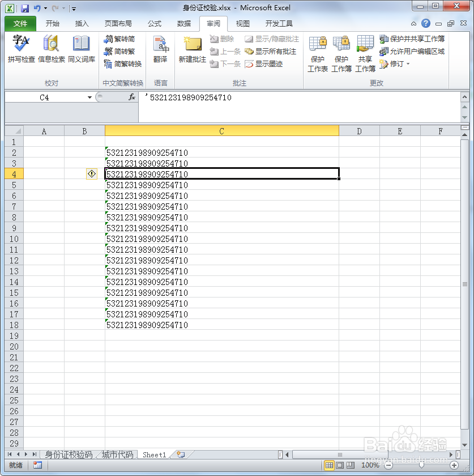Click 保护工作表 protect sheet
Viewport: 474px width, 476px height.
318,54
